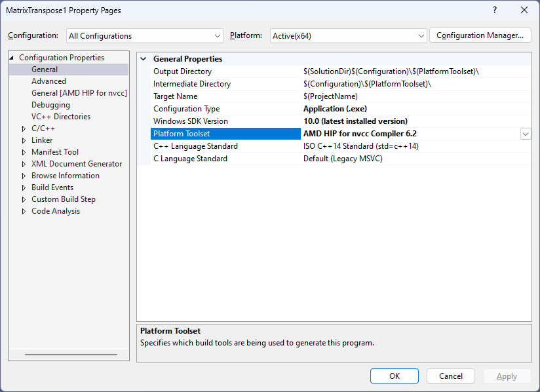The height and width of the screenshot is (392, 540).
Task: Click the Configuration Manager button
Action: click(479, 36)
